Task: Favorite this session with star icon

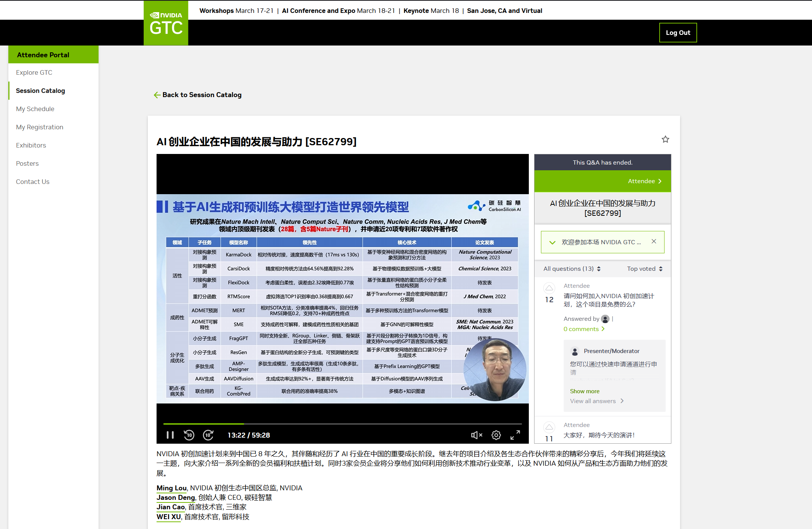Action: tap(665, 140)
